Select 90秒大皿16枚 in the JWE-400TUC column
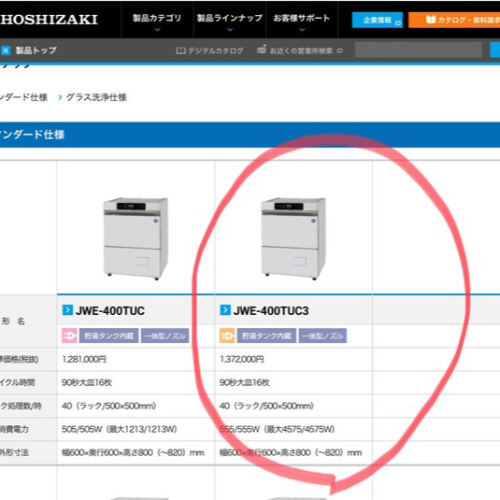This screenshot has height=500, width=500. [87, 382]
